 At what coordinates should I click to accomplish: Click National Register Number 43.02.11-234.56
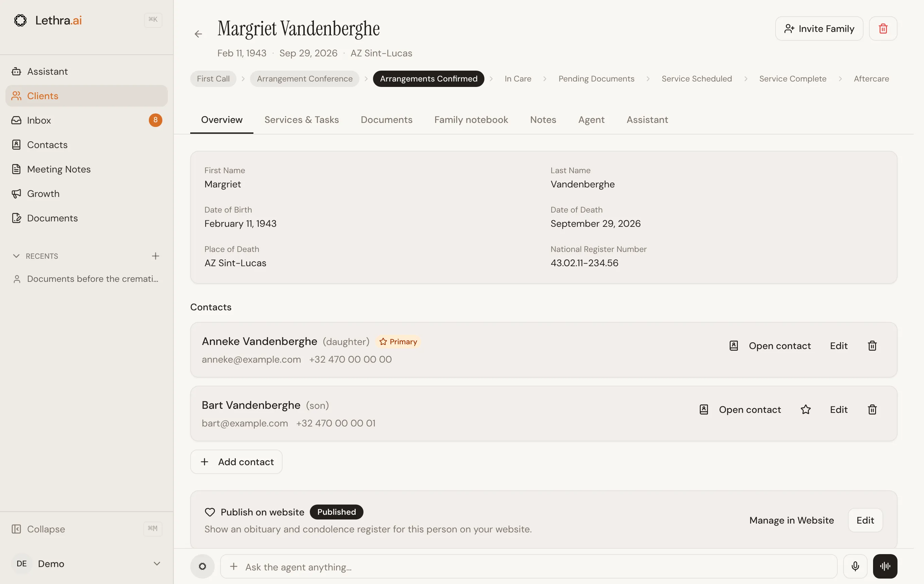[584, 263]
